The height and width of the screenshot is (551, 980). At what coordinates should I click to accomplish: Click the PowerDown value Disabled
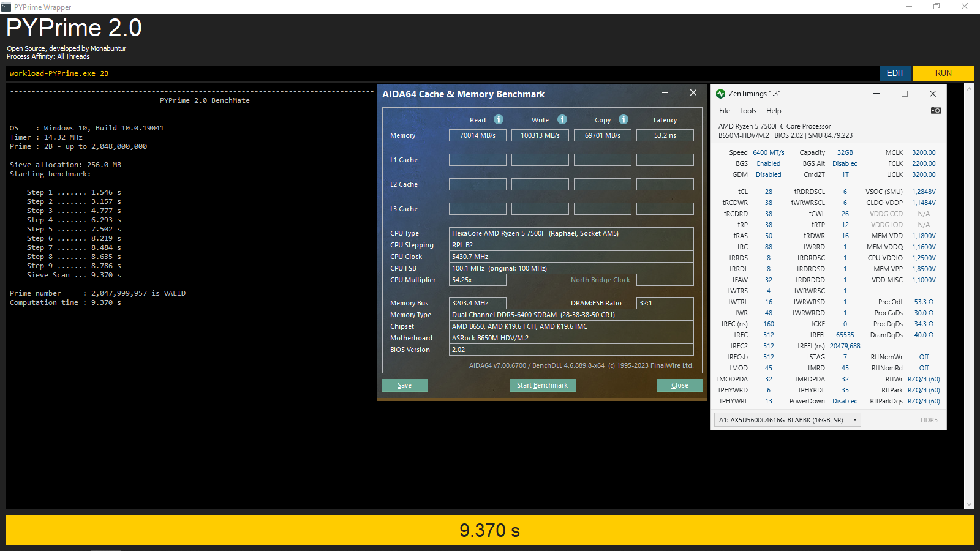pos(845,401)
